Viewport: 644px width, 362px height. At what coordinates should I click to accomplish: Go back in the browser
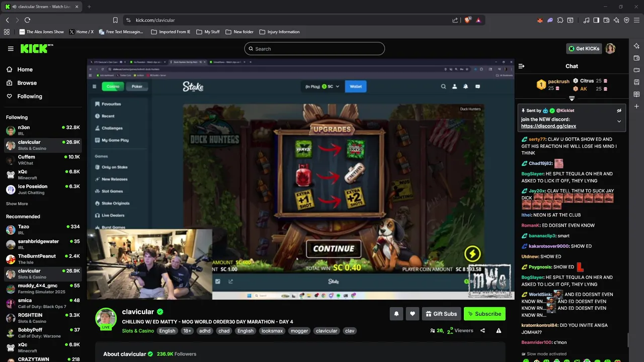click(x=7, y=20)
